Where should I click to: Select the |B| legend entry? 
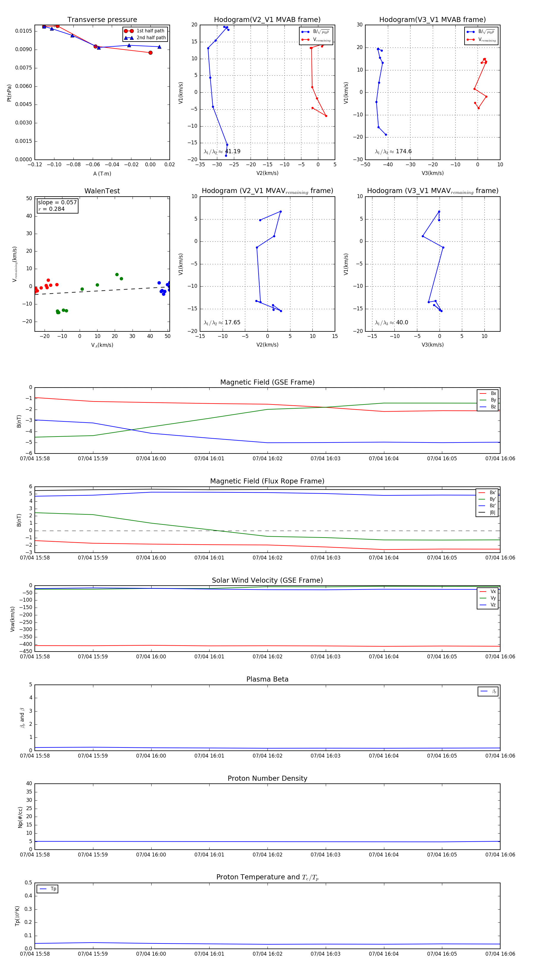click(x=487, y=513)
